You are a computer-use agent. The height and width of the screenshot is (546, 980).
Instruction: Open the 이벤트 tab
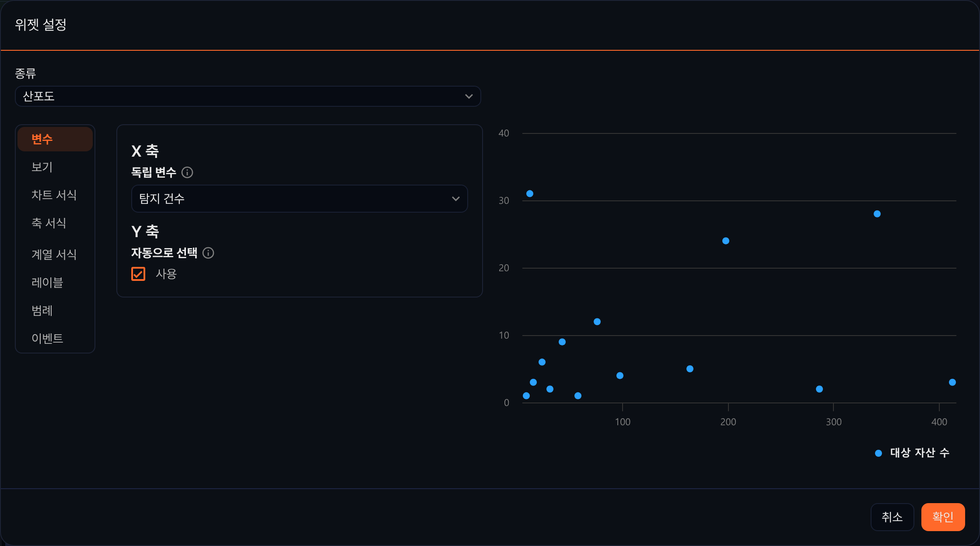[55, 339]
